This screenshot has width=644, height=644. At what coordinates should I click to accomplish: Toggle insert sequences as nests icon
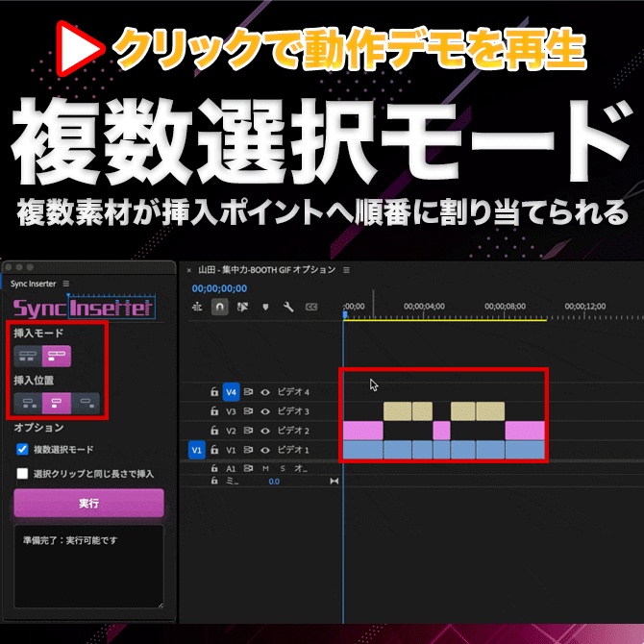(197, 307)
